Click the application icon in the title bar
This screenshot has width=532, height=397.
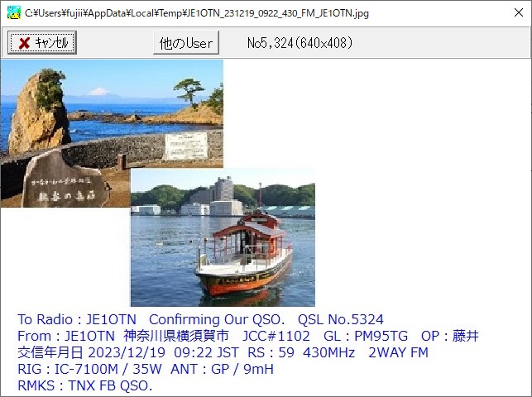point(13,13)
